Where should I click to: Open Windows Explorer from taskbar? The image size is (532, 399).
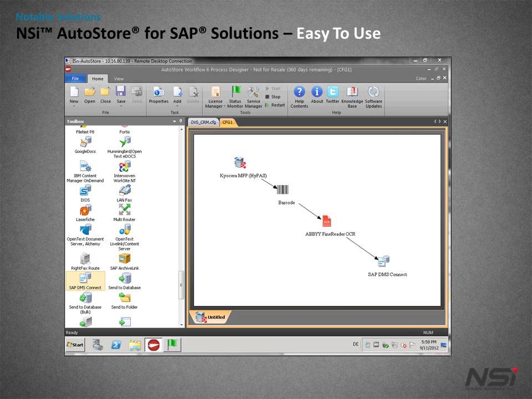135,345
